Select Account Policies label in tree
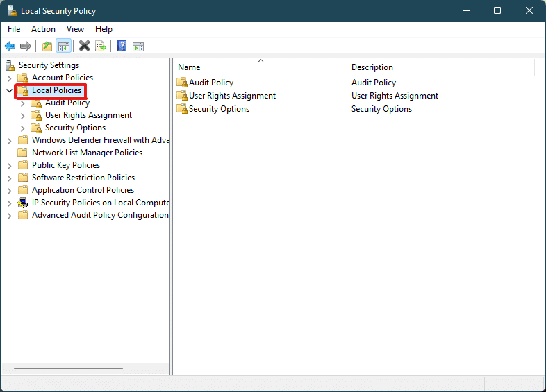The height and width of the screenshot is (392, 546). [x=63, y=78]
